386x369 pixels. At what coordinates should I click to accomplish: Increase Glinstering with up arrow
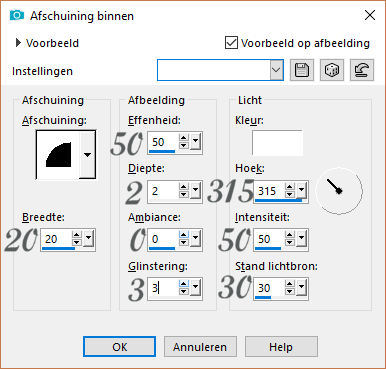[x=183, y=284]
